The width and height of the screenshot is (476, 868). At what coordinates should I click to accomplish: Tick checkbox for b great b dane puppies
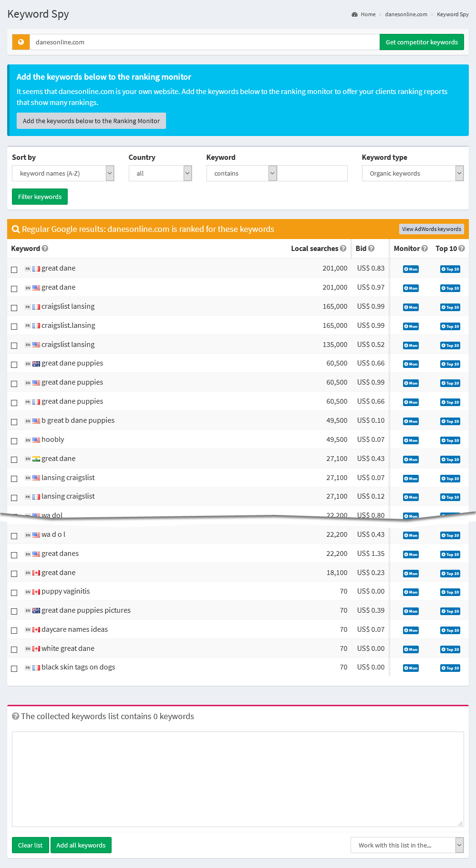tap(14, 422)
